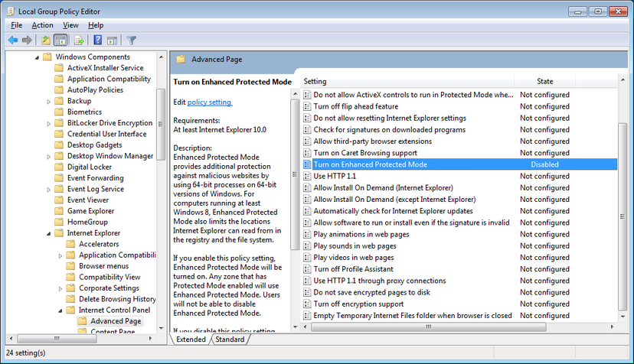Click the settings list horizontal scrollbar thumb
Viewport: 634px width, 364px height.
(x=429, y=327)
